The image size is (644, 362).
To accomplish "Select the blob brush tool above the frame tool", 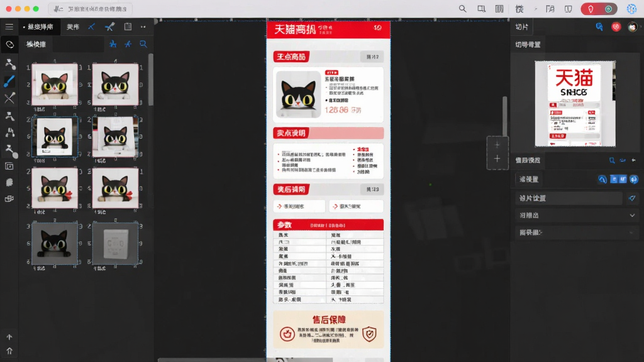I will click(10, 150).
